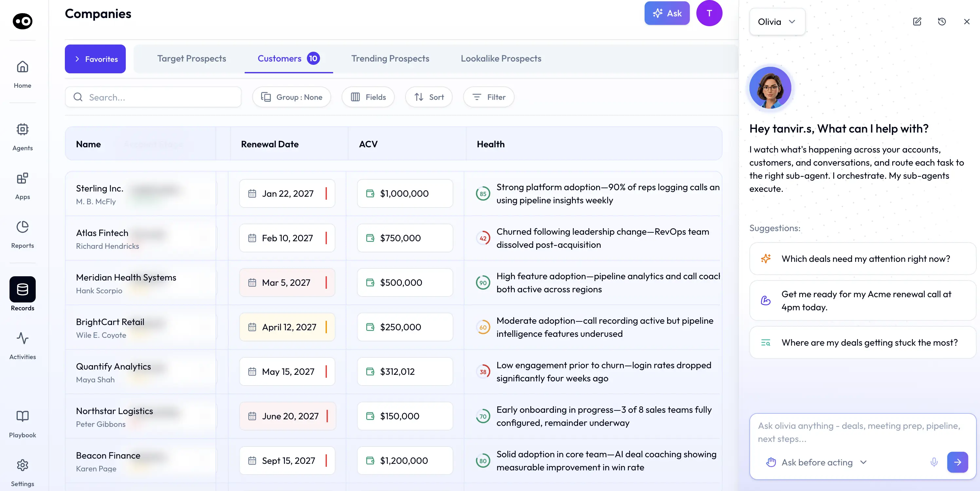Viewport: 980px width, 491px height.
Task: Click the calendar icon for Feb 10, 2027
Action: pyautogui.click(x=252, y=238)
